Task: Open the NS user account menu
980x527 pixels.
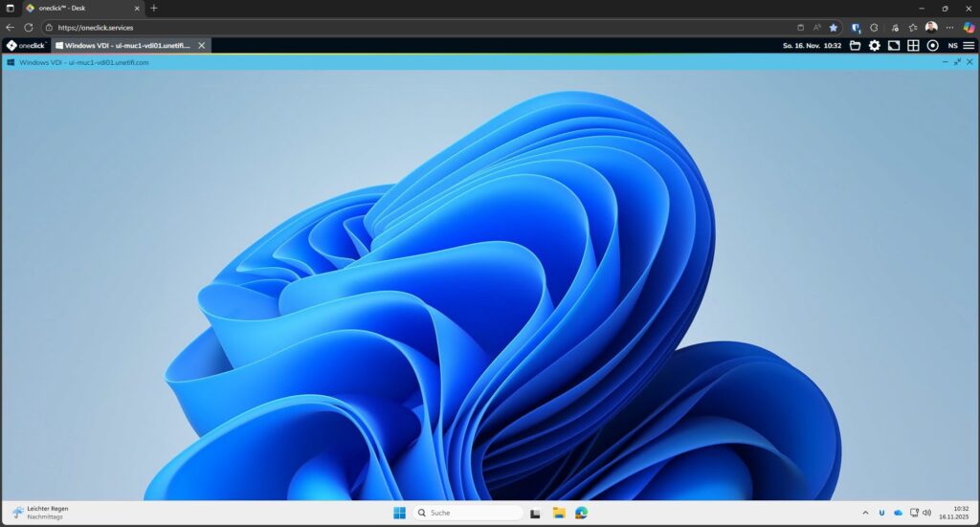Action: (952, 45)
